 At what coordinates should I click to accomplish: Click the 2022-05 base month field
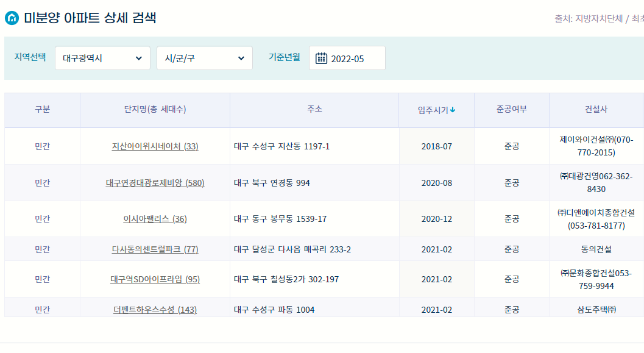pos(347,58)
